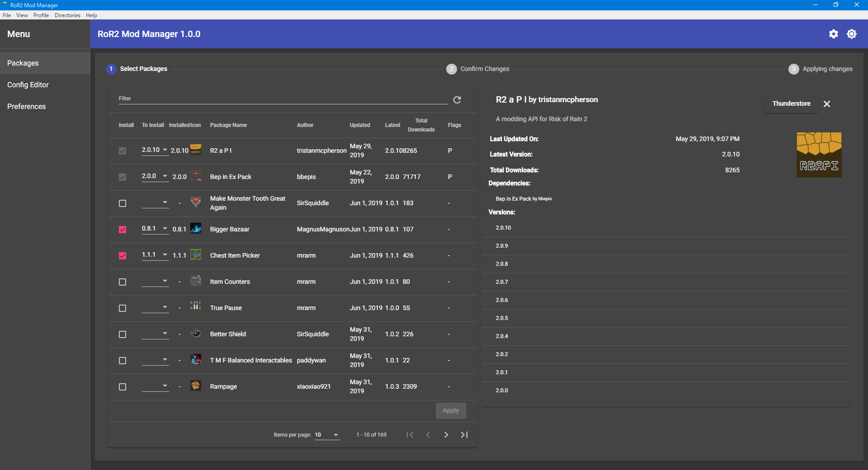
Task: Click the large R2API thumbnail image
Action: [819, 155]
